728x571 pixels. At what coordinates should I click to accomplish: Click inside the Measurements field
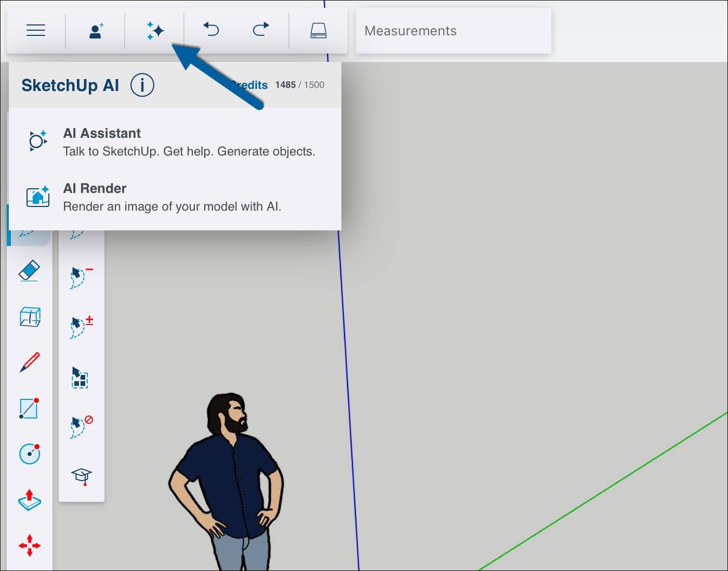coord(452,30)
